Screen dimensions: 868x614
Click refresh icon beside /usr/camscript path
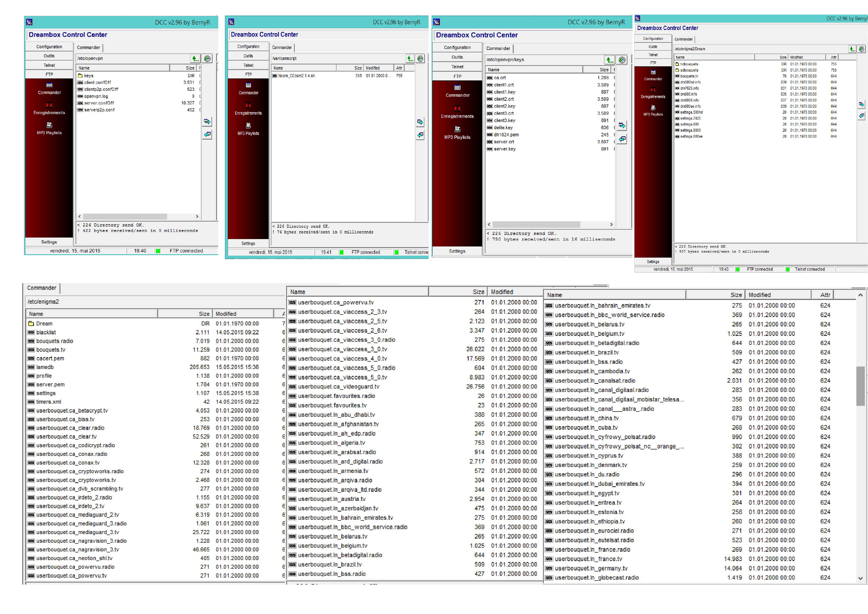point(420,59)
